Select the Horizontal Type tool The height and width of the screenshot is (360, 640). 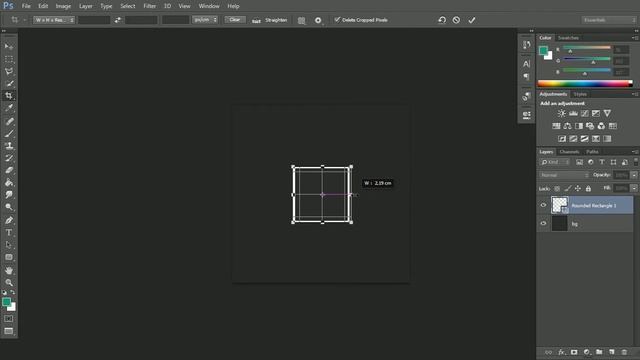(9, 233)
